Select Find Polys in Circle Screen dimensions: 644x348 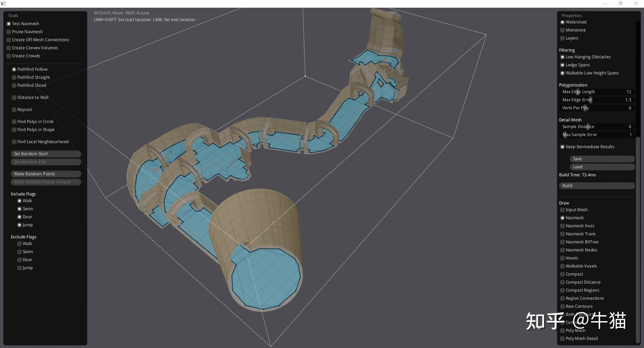click(14, 122)
